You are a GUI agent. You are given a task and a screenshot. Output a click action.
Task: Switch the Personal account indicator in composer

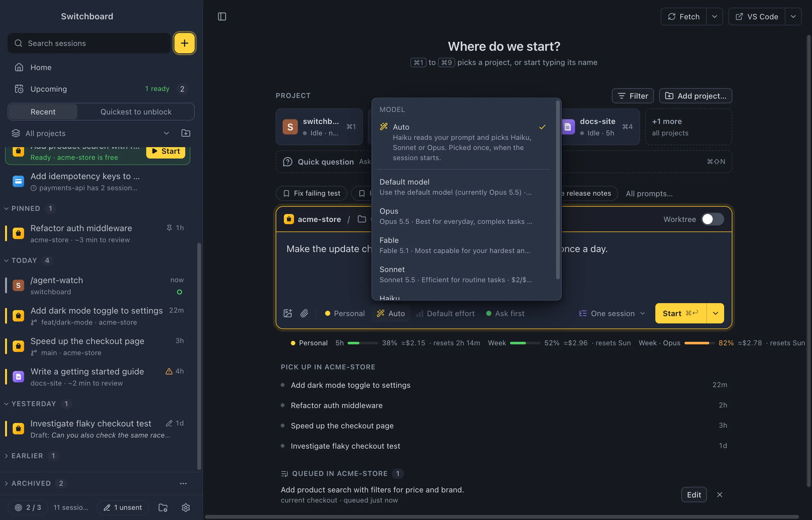point(345,313)
